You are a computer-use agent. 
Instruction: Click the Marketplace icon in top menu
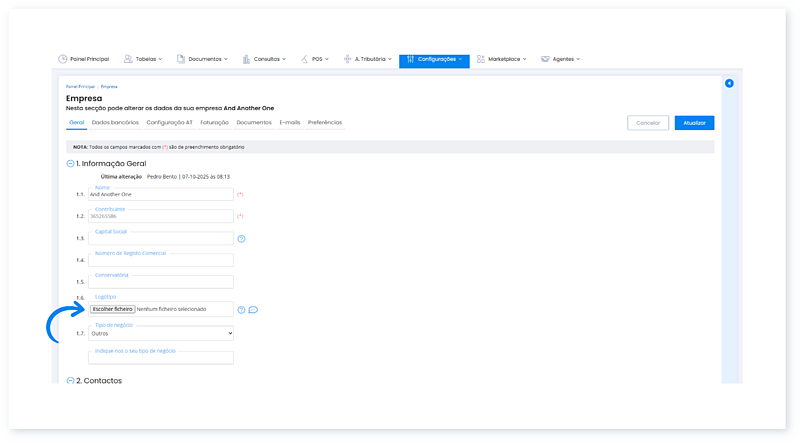481,59
